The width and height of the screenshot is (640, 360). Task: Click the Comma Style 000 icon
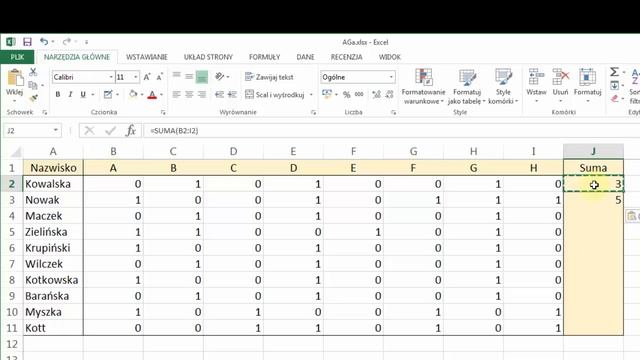pyautogui.click(x=359, y=94)
